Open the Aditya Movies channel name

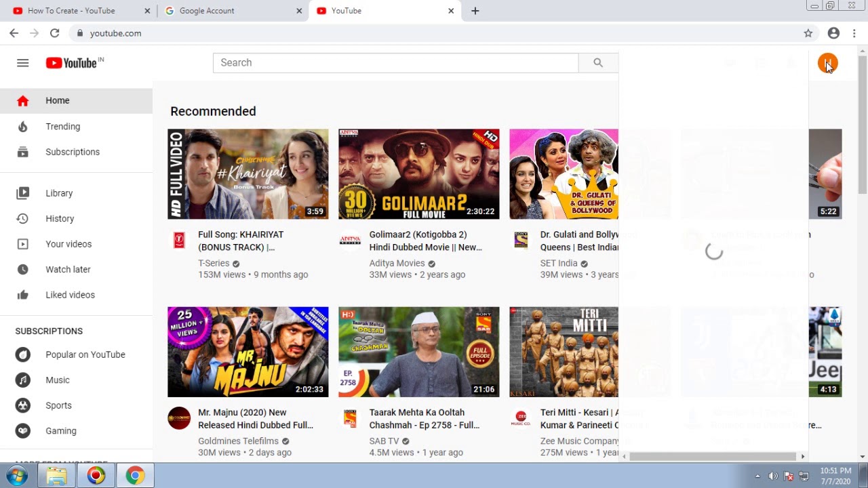point(397,263)
